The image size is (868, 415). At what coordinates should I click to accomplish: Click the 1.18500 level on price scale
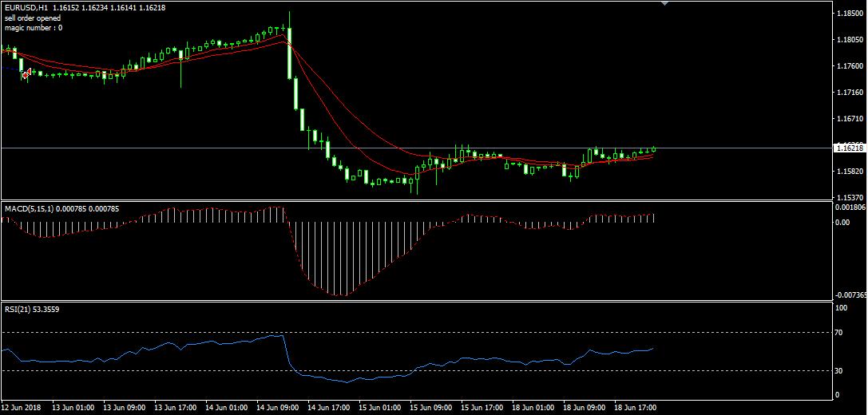(848, 14)
